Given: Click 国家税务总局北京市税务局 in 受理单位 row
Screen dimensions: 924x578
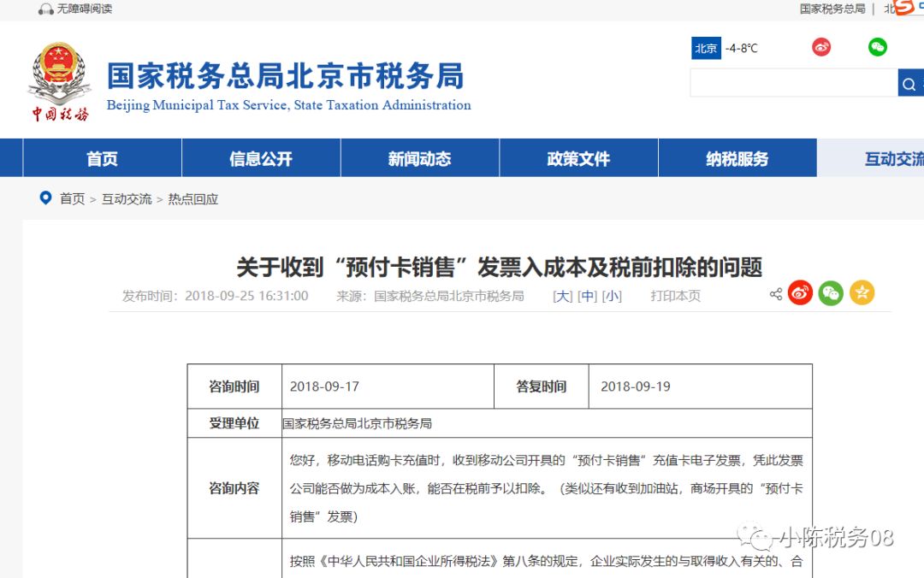Looking at the screenshot, I should point(357,423).
